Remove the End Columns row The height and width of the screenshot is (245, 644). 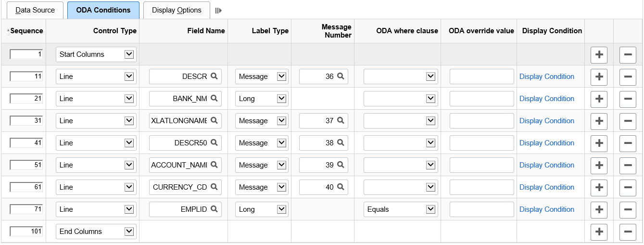[x=628, y=232]
